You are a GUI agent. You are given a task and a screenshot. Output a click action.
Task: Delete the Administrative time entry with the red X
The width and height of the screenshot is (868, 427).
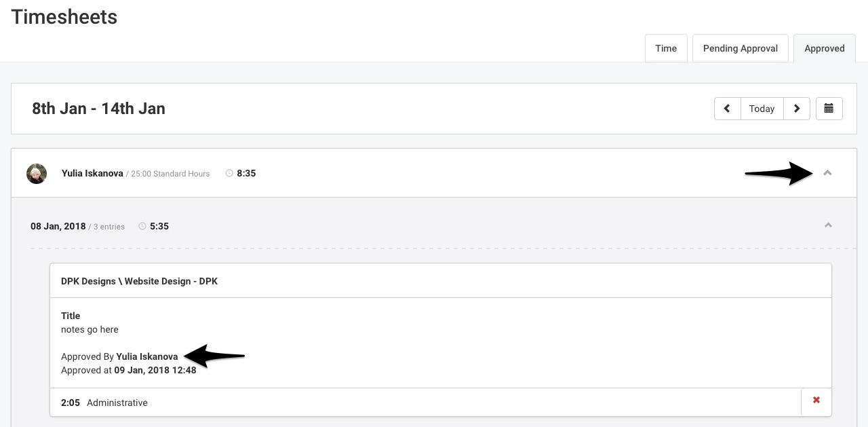pos(816,400)
